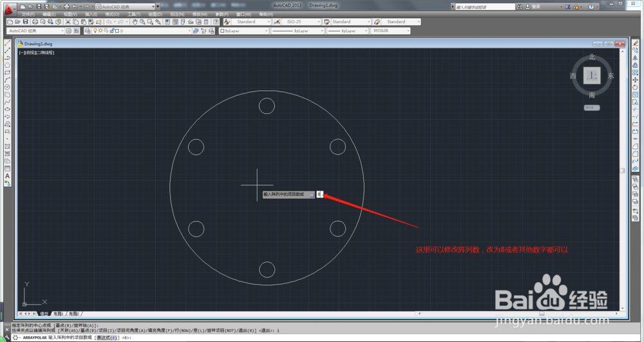Image resolution: width=644 pixels, height=342 pixels.
Task: Toggle layer 0 on/off lightbulb
Action: tap(95, 31)
